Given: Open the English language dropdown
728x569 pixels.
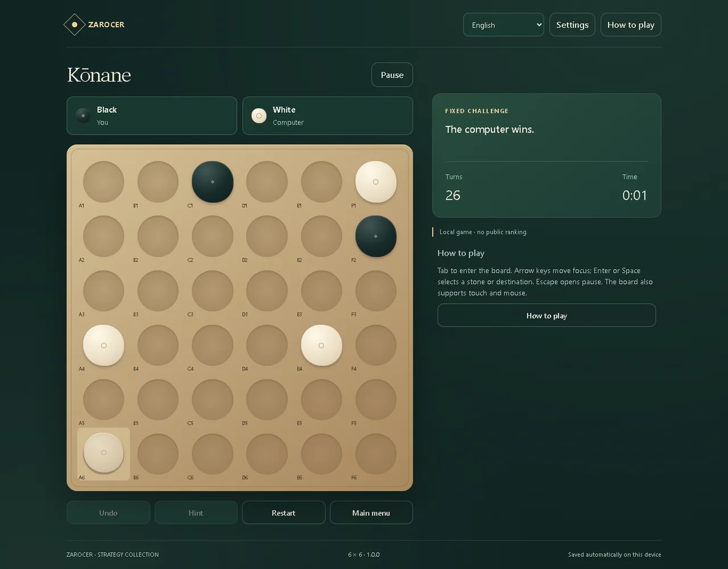Looking at the screenshot, I should click(503, 24).
